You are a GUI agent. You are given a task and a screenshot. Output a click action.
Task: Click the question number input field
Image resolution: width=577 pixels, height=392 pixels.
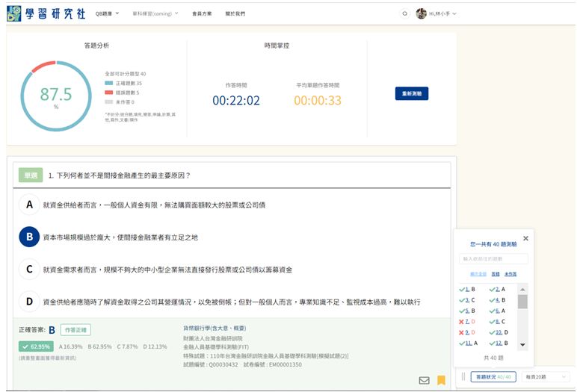click(x=493, y=259)
